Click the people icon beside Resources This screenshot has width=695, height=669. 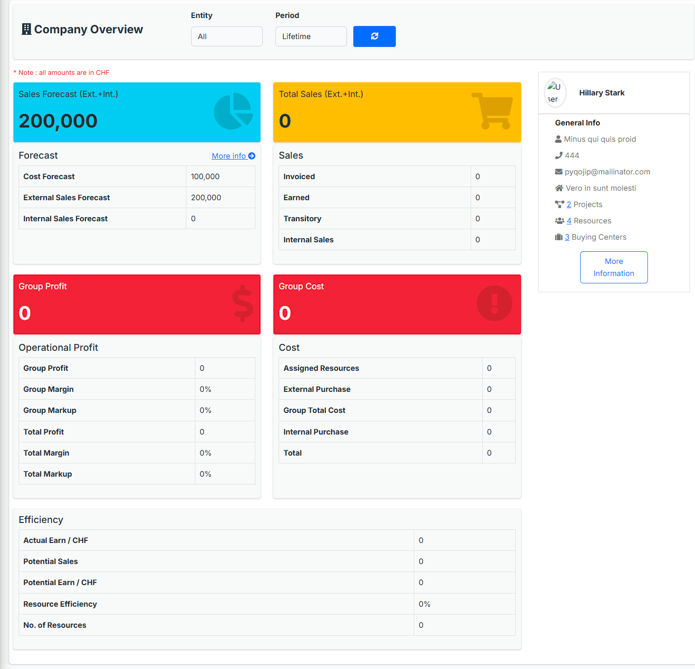(x=558, y=221)
